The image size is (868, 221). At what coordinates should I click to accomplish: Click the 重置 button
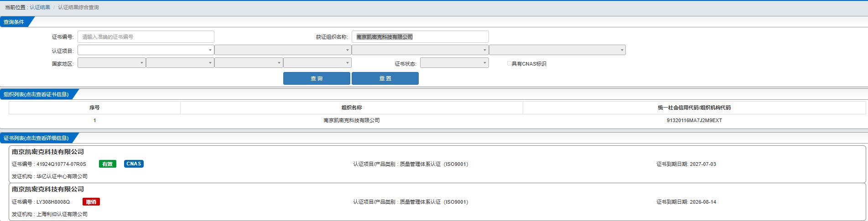(x=385, y=78)
